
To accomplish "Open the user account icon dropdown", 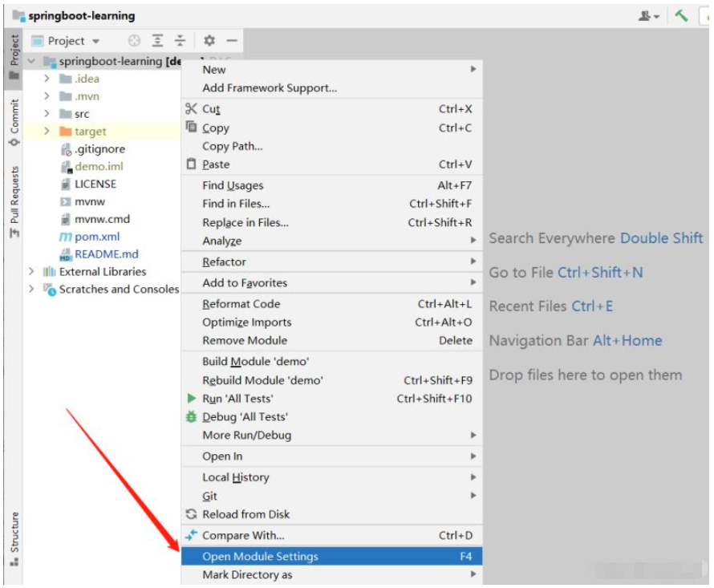I will click(x=648, y=16).
